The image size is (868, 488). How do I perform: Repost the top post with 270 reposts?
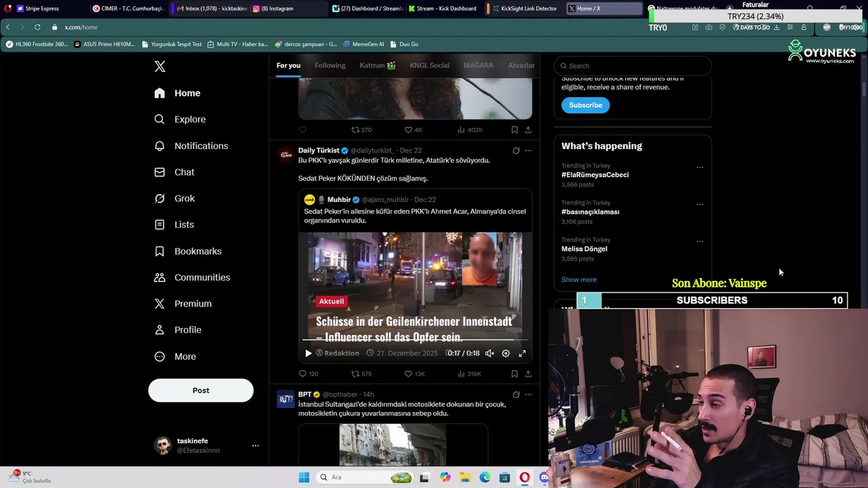click(361, 129)
